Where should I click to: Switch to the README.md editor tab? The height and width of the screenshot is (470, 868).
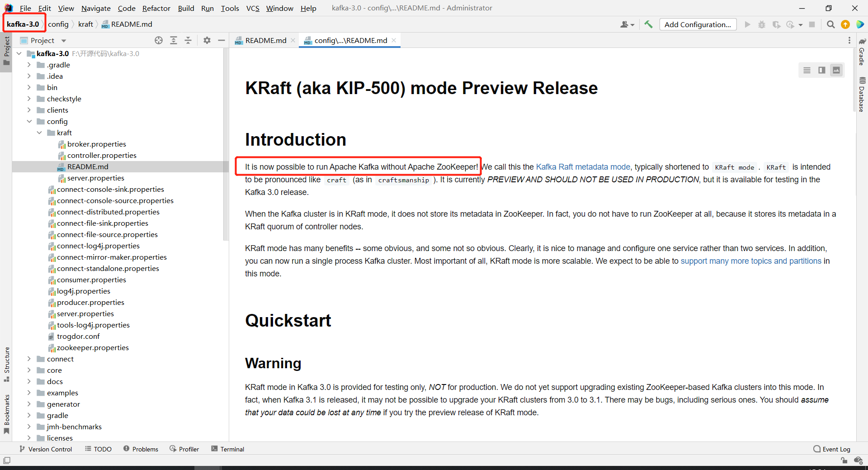(x=264, y=40)
